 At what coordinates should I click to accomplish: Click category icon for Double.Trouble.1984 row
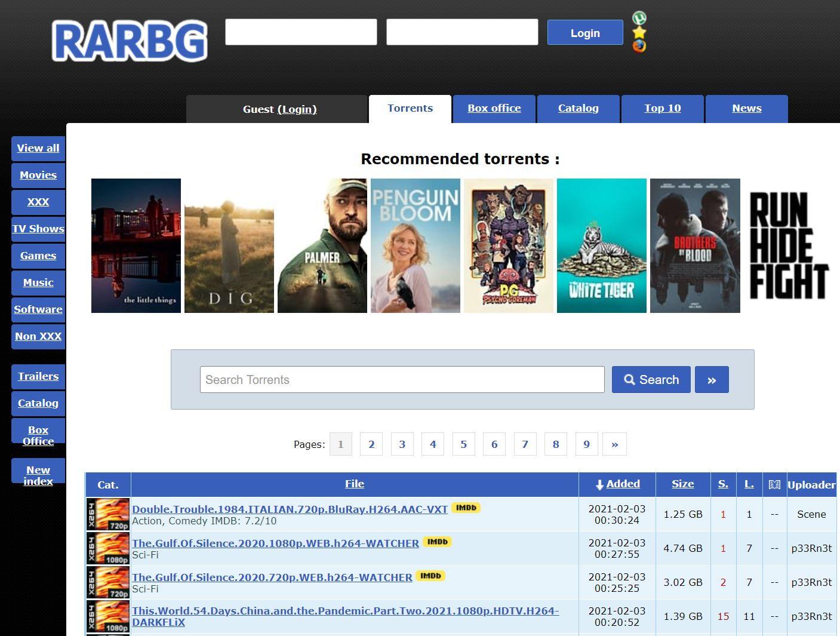(108, 514)
